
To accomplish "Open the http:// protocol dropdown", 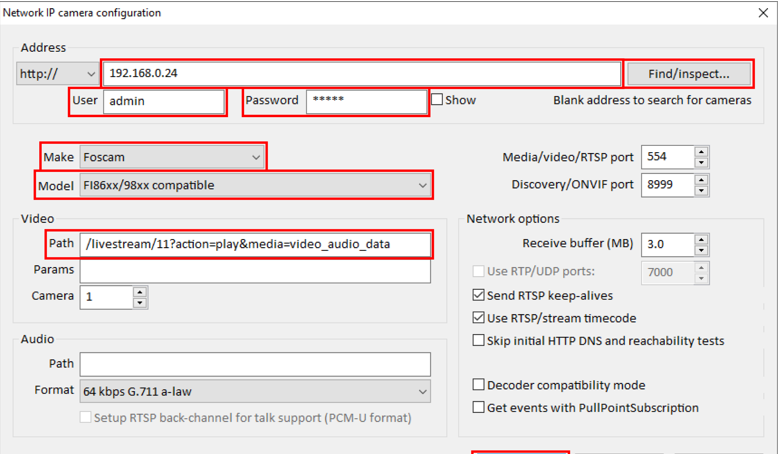I will 58,74.
